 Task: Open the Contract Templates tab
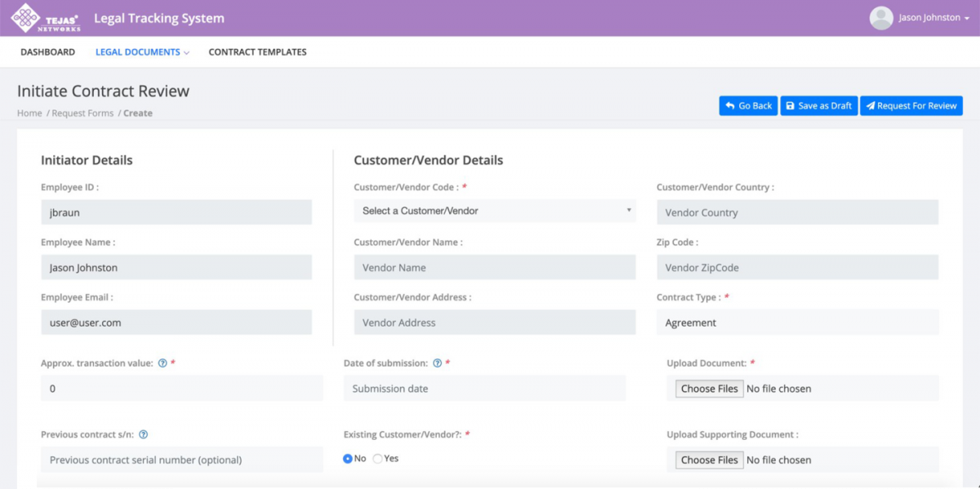[x=257, y=51]
